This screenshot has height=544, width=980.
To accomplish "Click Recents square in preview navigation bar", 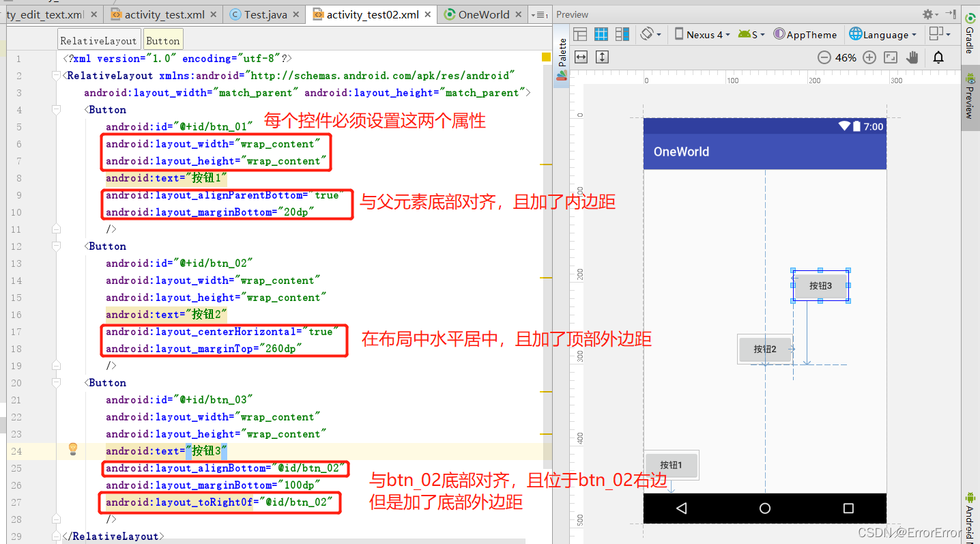I will pos(848,509).
